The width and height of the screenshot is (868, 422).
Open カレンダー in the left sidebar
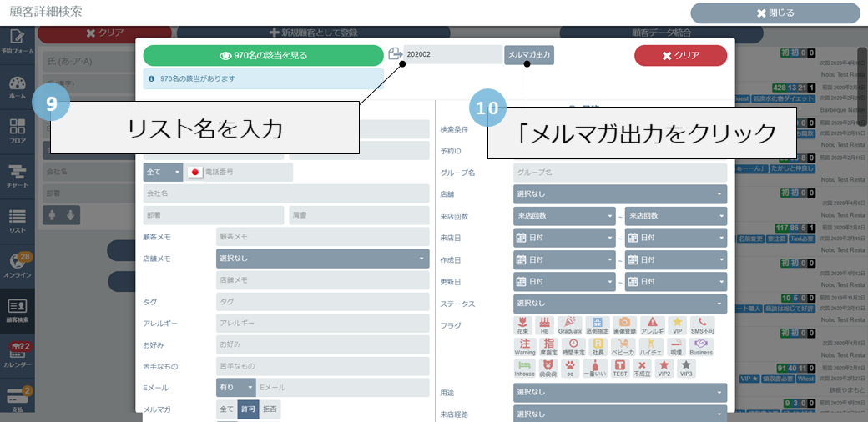pos(18,354)
